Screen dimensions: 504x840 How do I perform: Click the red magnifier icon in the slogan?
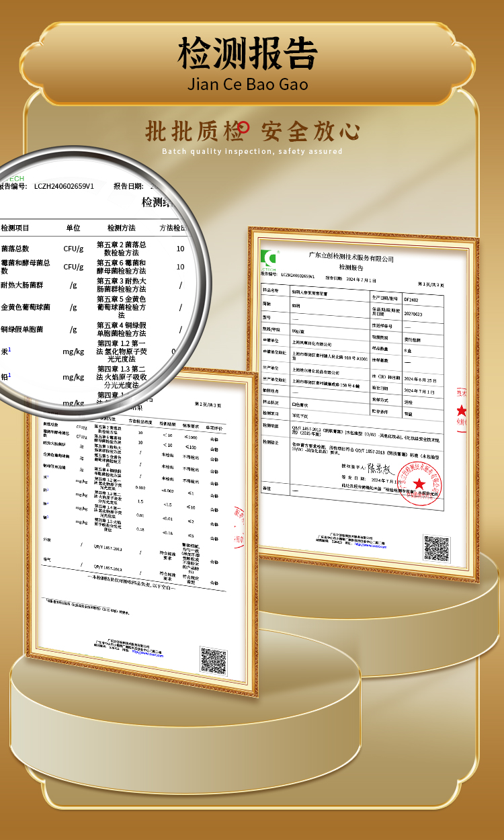243,127
